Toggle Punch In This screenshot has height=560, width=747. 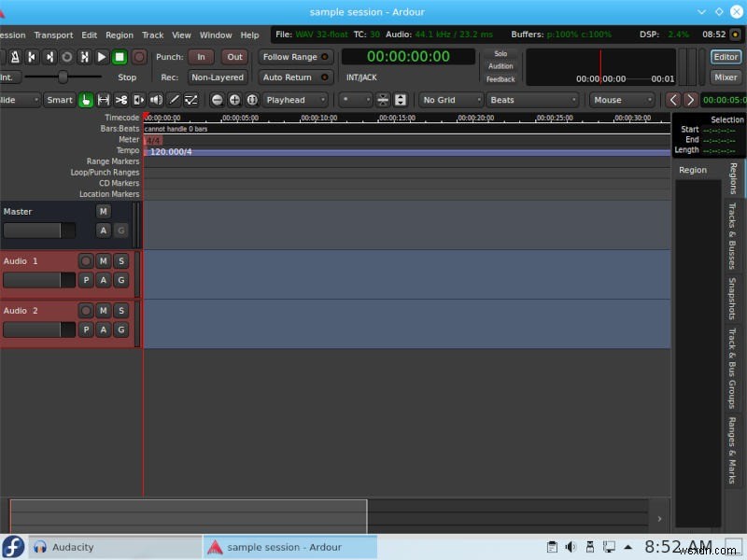click(x=201, y=57)
